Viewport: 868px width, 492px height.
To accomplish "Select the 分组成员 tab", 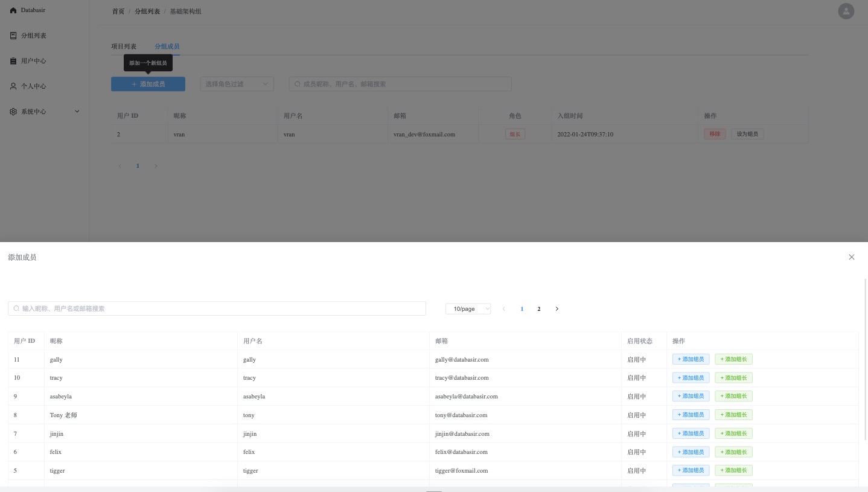I will click(x=167, y=46).
